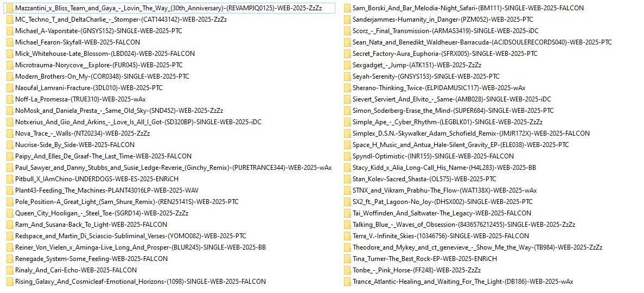This screenshot has height=293, width=644.
Task: Click Simon_Soderberg-Erase_the_Mind folder name
Action: click(453, 111)
